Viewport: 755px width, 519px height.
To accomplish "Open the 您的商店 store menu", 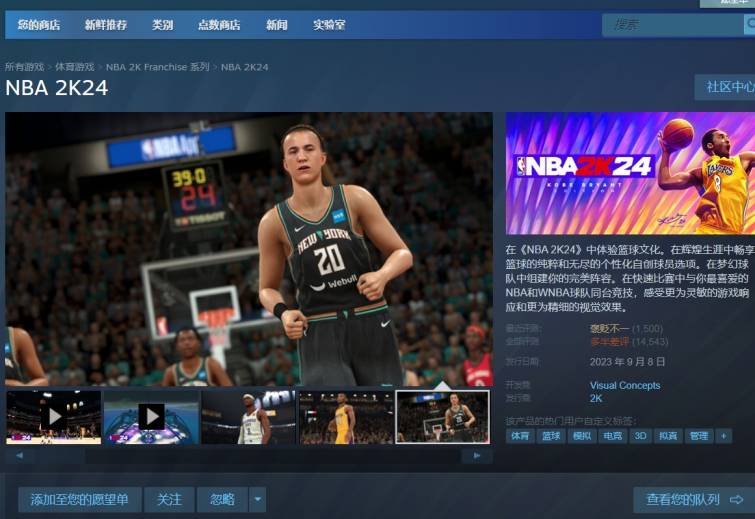I will coord(39,25).
